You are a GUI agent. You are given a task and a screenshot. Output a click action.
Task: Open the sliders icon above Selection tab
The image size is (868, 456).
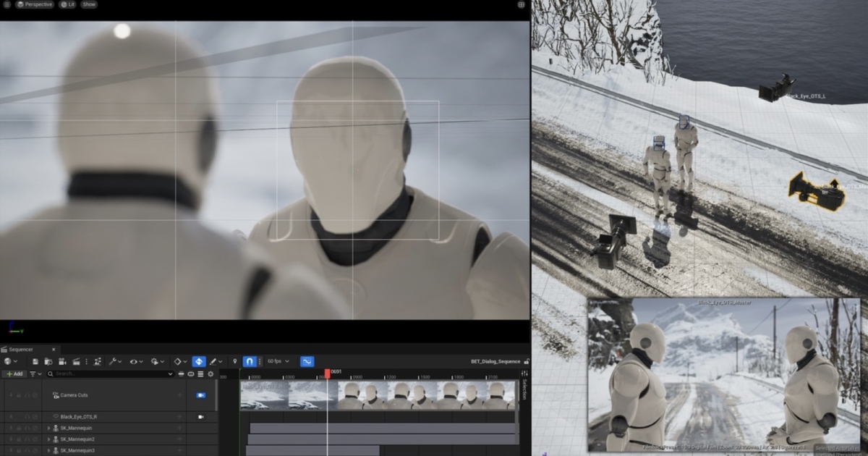tap(524, 373)
